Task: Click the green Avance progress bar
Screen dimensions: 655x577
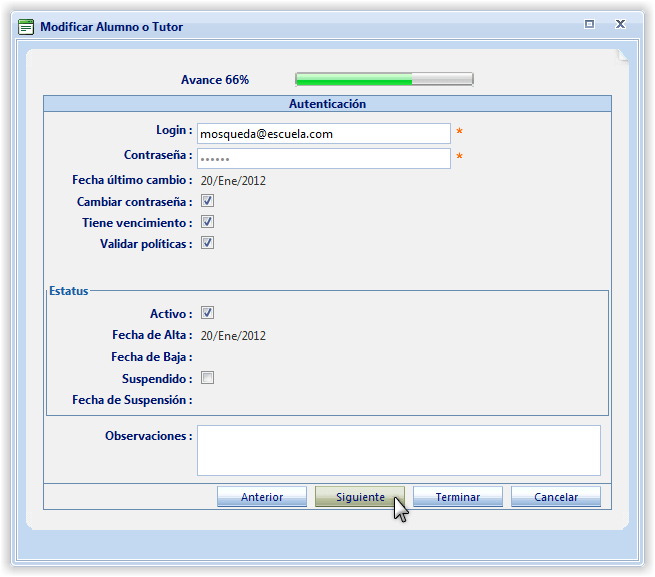Action: (384, 79)
